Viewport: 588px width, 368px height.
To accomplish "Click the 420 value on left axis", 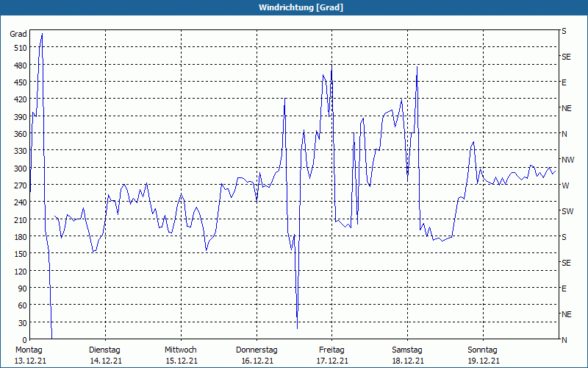I will [x=21, y=99].
